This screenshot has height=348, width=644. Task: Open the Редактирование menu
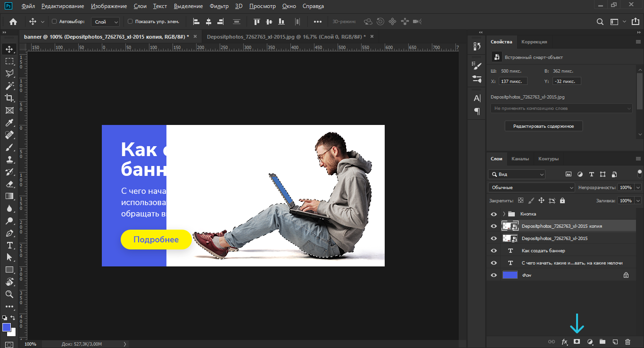click(63, 6)
